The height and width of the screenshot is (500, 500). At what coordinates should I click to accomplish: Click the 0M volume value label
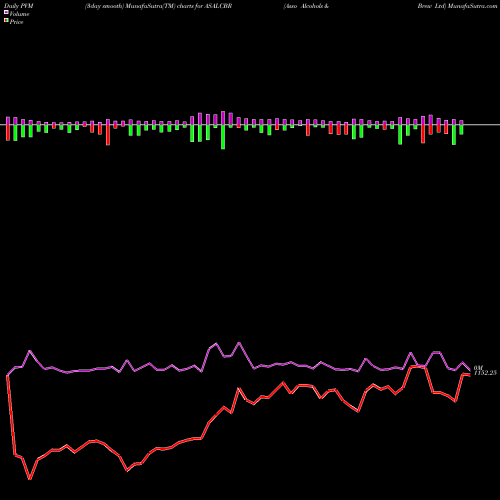478,368
